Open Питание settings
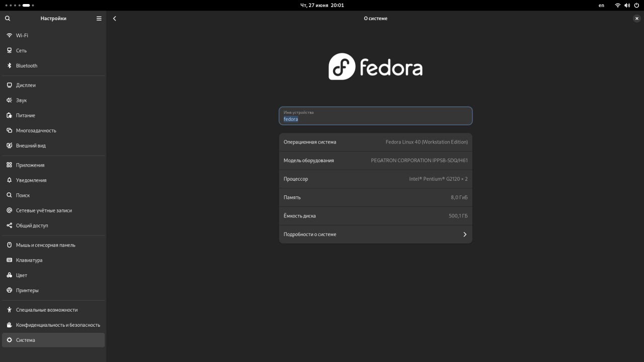The width and height of the screenshot is (644, 362). (53, 115)
